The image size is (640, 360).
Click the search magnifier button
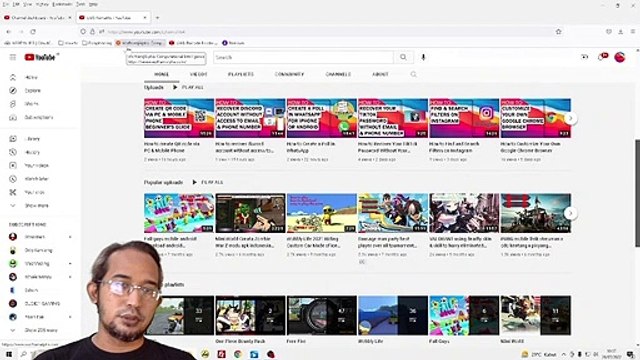pos(403,58)
